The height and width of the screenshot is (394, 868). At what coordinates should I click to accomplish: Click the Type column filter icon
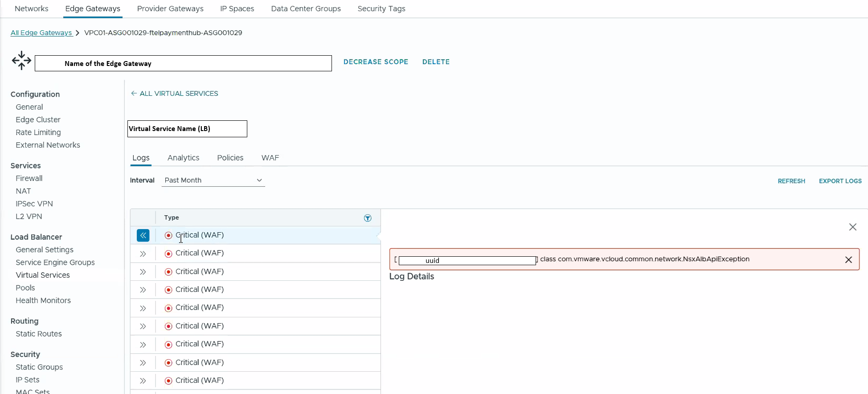click(368, 218)
